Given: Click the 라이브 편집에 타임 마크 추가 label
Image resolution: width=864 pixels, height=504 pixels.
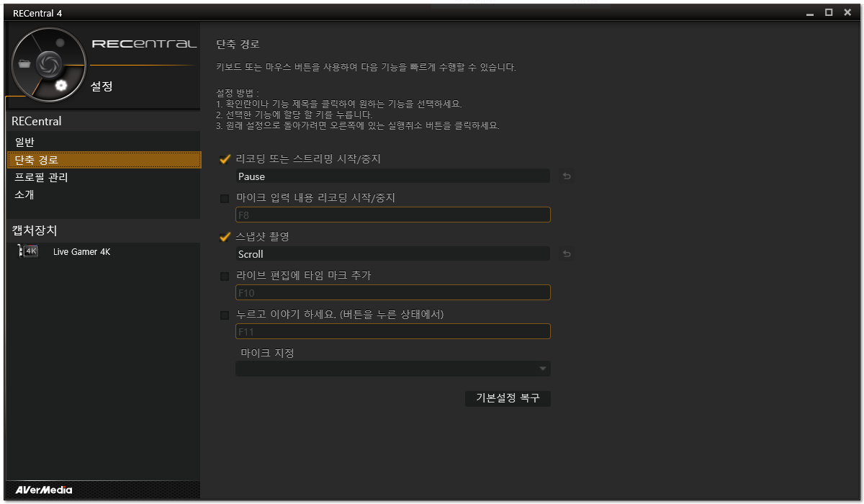Looking at the screenshot, I should [304, 276].
